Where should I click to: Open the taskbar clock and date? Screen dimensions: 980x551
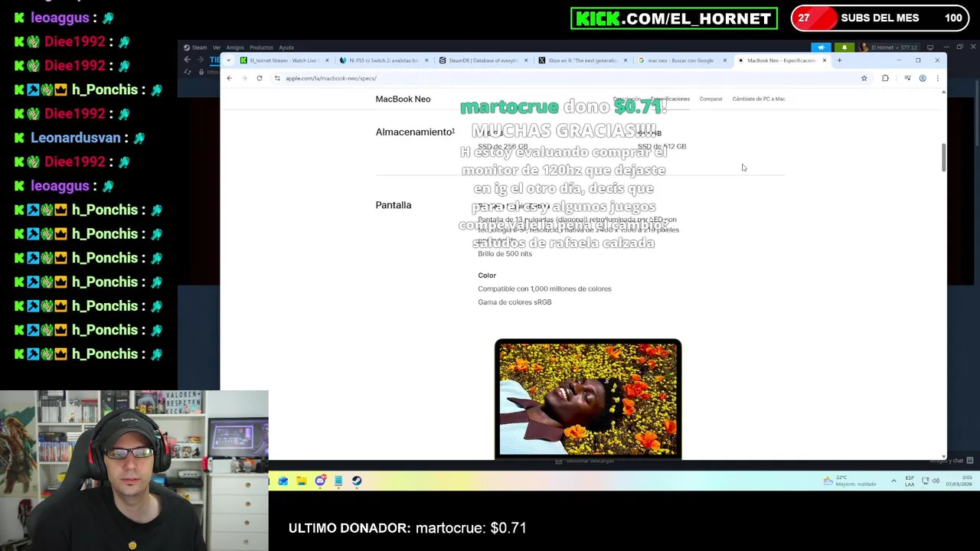coord(959,481)
